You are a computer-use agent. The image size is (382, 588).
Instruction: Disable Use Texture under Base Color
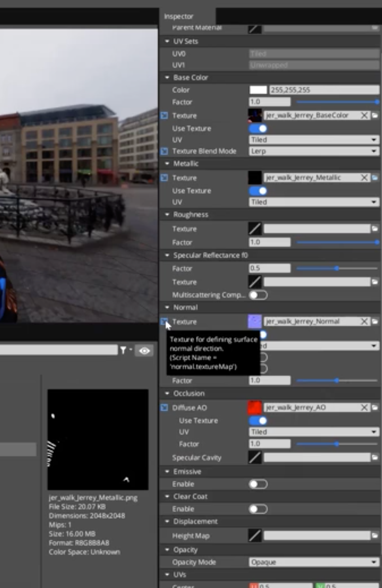pos(258,128)
